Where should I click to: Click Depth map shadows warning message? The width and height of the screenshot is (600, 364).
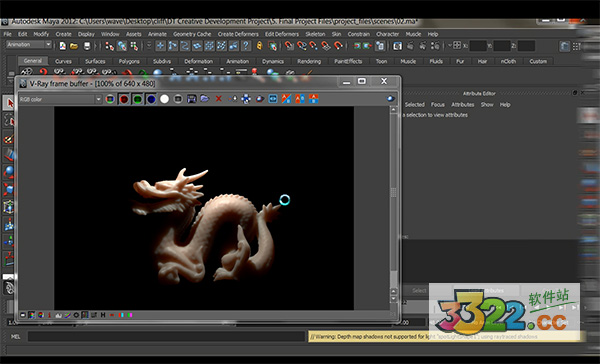point(445,336)
